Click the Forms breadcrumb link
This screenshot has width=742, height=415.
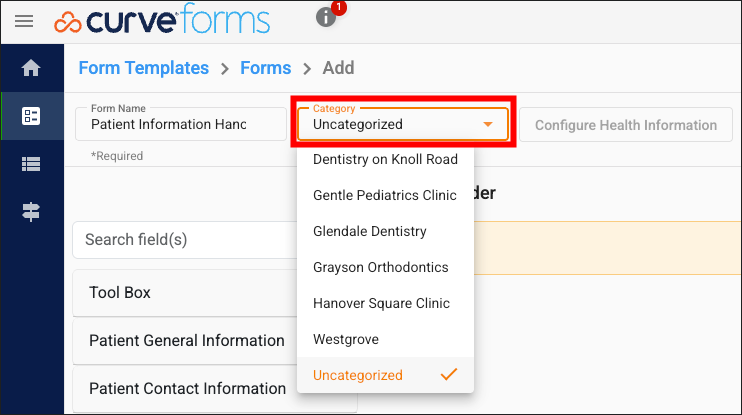[265, 68]
